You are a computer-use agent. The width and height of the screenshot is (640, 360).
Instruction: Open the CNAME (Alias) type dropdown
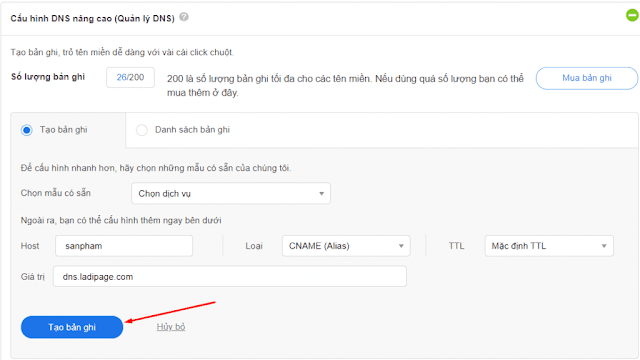[x=346, y=246]
